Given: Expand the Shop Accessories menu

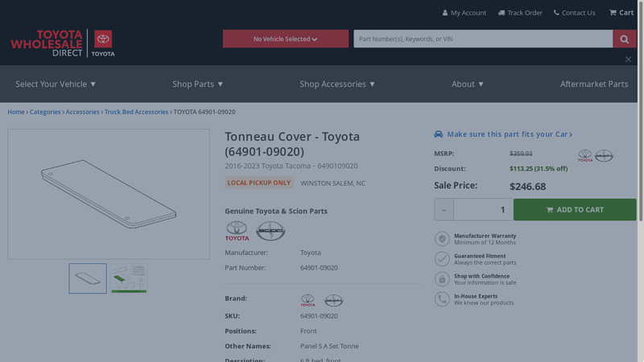Looking at the screenshot, I should point(337,84).
